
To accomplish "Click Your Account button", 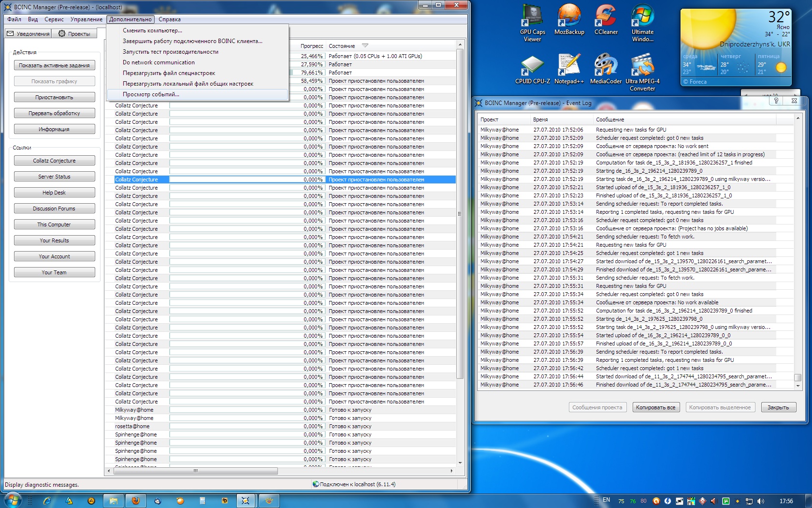I will [x=54, y=256].
